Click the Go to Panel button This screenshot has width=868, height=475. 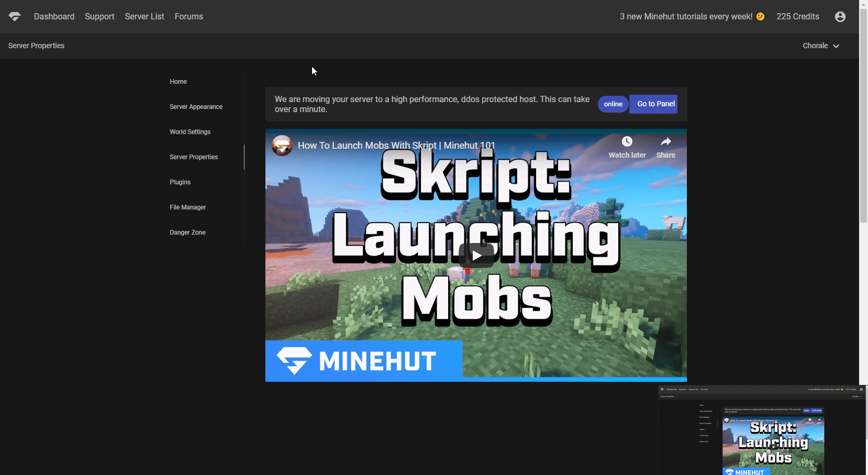tap(653, 104)
